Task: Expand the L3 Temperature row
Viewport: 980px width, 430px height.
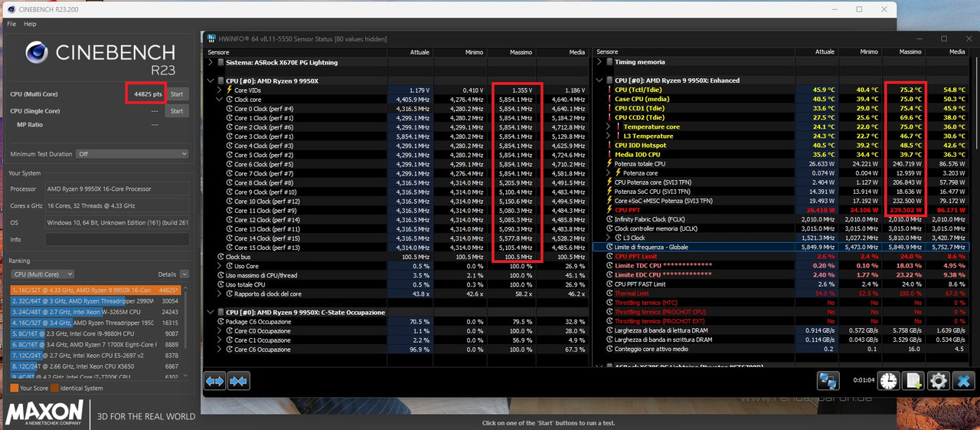Action: [609, 136]
